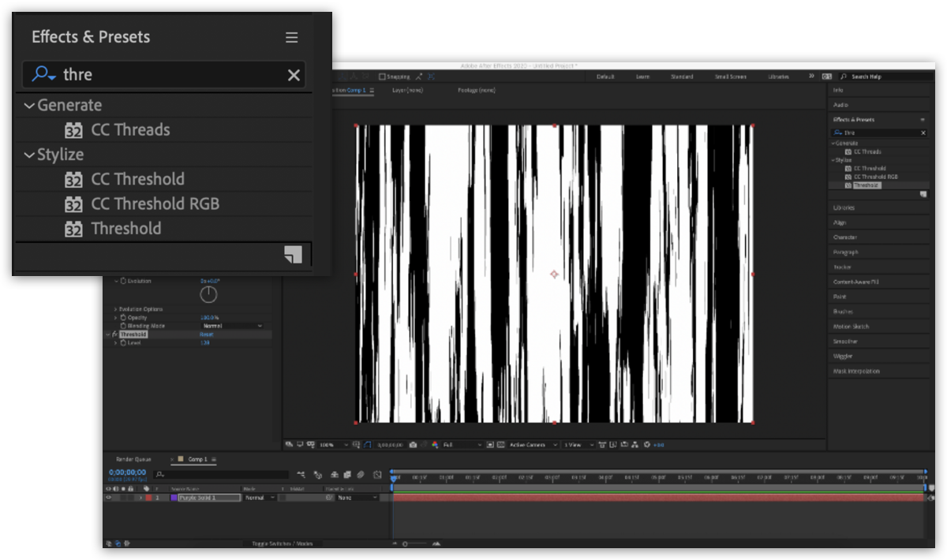Open the Comp 1 composition viewer tab
Screen dimensions: 947x560
pyautogui.click(x=356, y=91)
